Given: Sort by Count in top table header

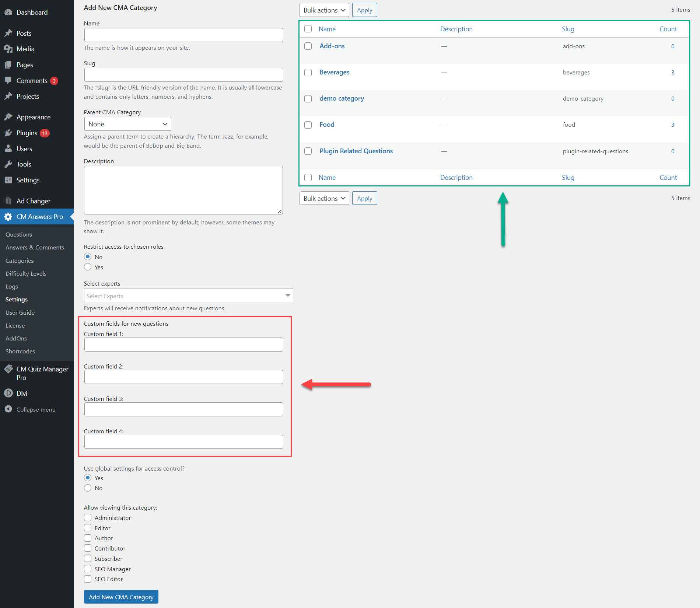Looking at the screenshot, I should coord(668,29).
